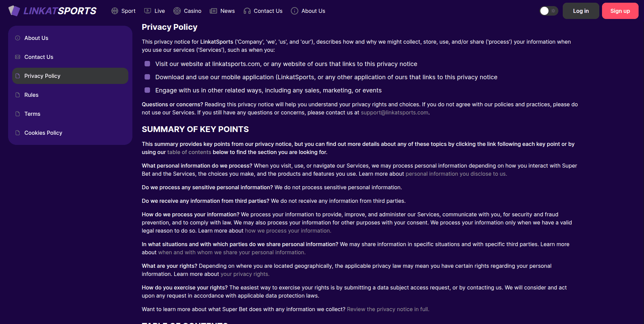Click 'Review the privacy notice in full' link
Image resolution: width=644 pixels, height=324 pixels.
[x=388, y=309]
